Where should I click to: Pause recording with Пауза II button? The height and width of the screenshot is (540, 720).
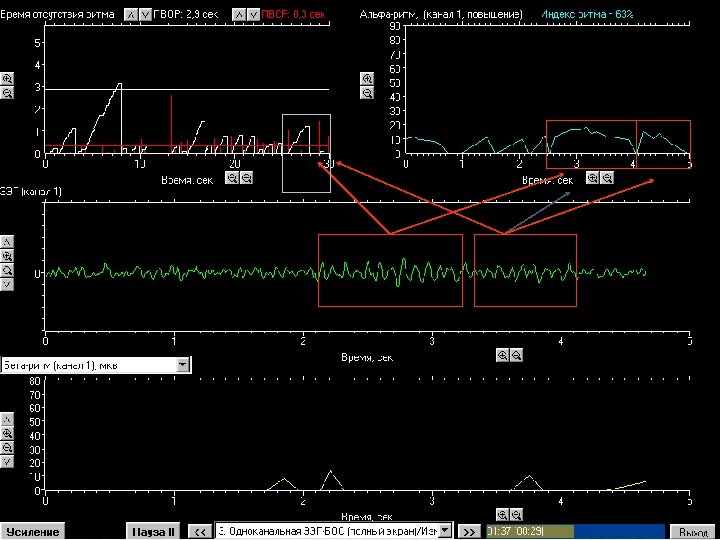pos(153,532)
